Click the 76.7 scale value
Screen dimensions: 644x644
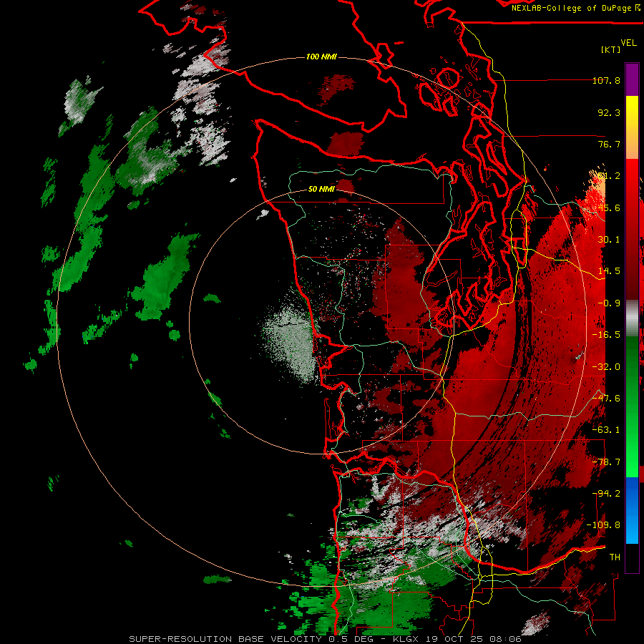pyautogui.click(x=609, y=144)
